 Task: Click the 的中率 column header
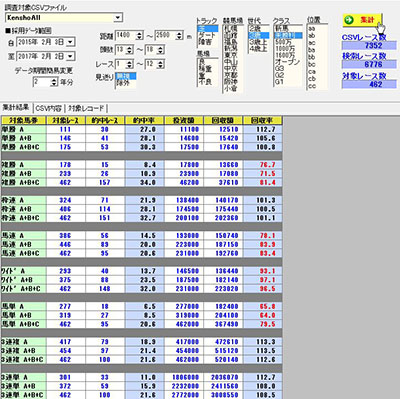pos(144,120)
